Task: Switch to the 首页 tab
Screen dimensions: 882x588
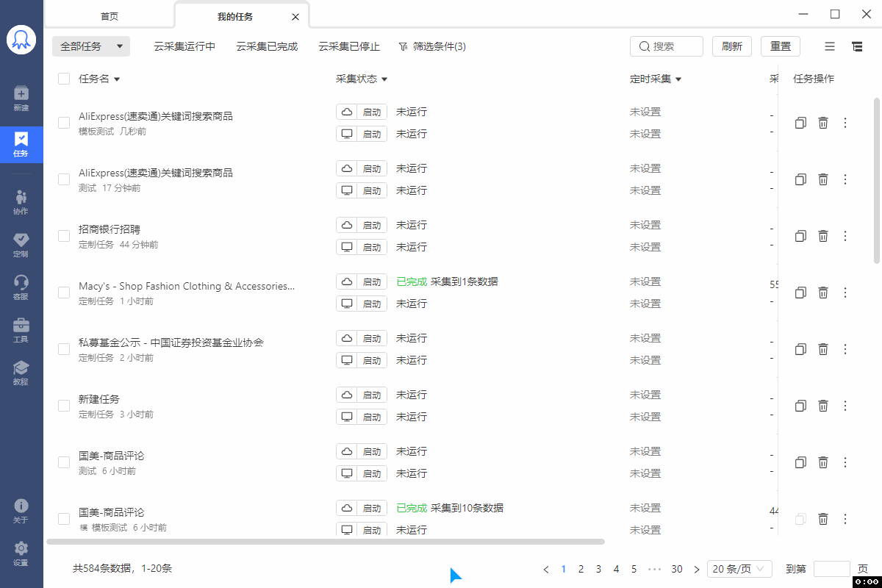Action: [110, 16]
